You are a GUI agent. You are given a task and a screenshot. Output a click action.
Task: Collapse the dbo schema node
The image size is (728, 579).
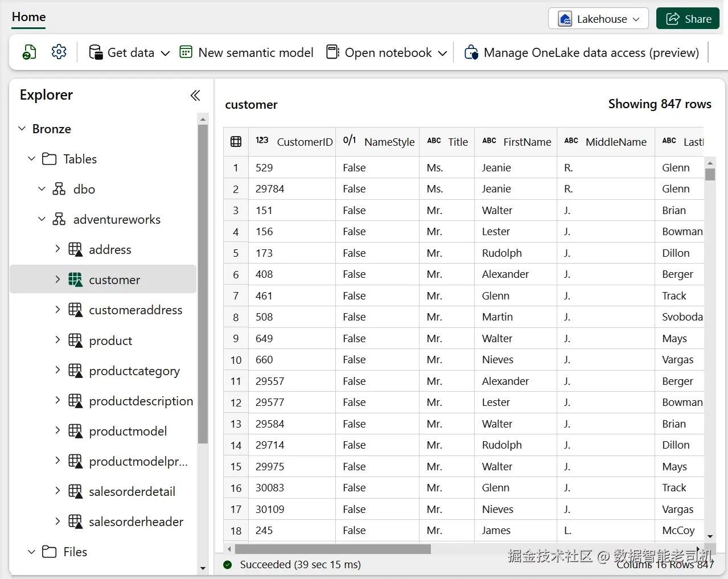click(x=42, y=189)
